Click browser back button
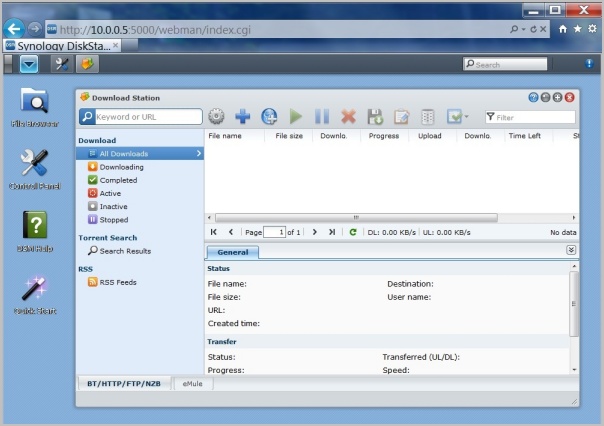Image resolution: width=604 pixels, height=426 pixels. click(14, 29)
